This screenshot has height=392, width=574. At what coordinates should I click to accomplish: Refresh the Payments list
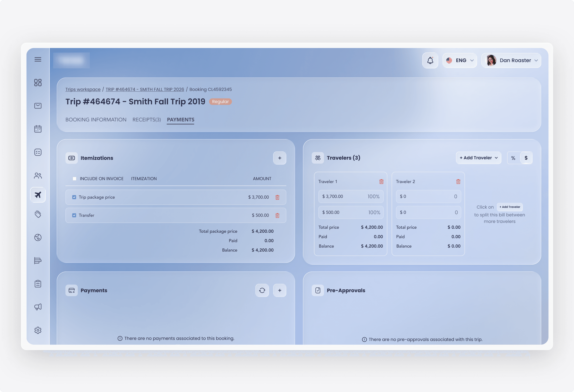click(x=262, y=290)
